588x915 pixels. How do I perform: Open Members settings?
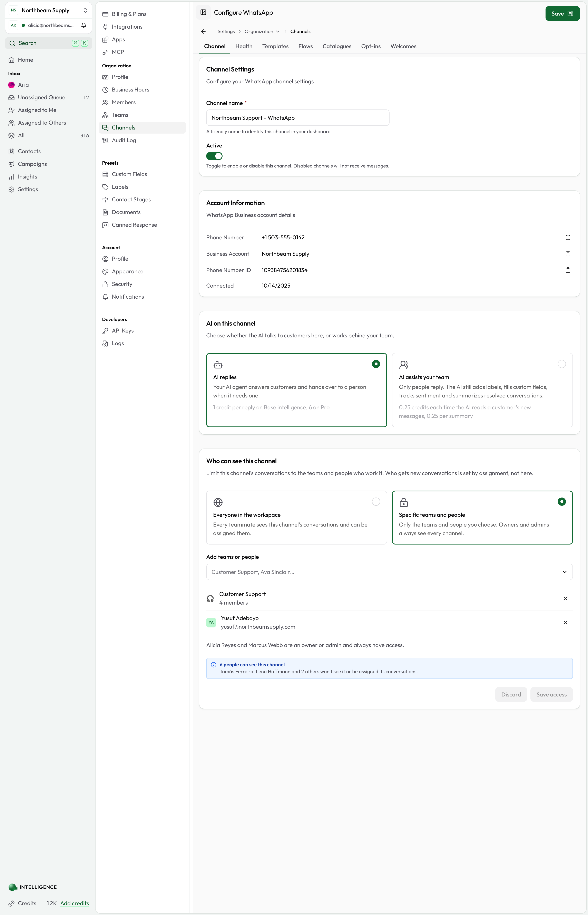click(x=142, y=102)
